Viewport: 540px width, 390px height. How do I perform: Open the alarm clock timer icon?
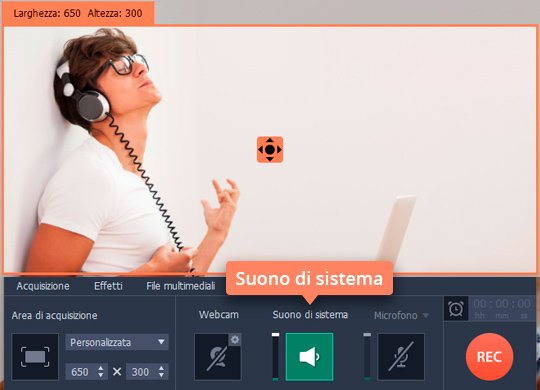pyautogui.click(x=456, y=308)
